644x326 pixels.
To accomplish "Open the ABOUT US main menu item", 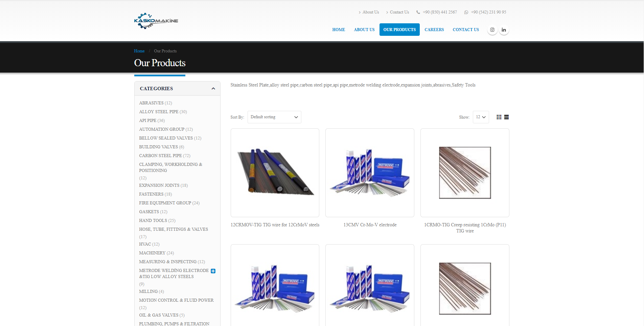I will pyautogui.click(x=364, y=30).
